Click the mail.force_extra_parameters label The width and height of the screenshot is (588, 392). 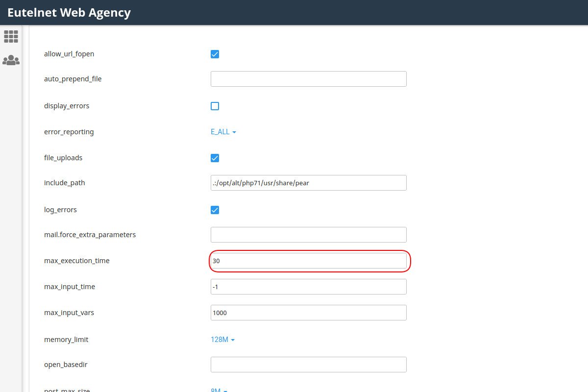90,235
